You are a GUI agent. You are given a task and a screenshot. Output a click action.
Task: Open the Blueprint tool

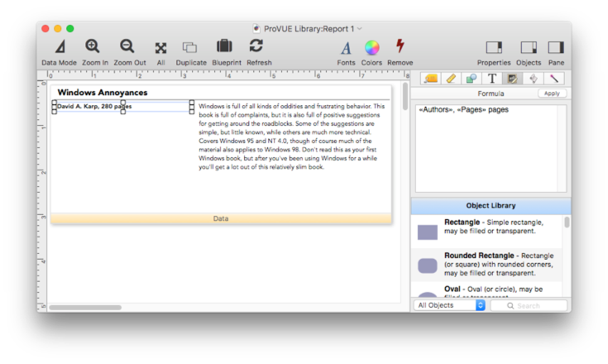pos(227,52)
